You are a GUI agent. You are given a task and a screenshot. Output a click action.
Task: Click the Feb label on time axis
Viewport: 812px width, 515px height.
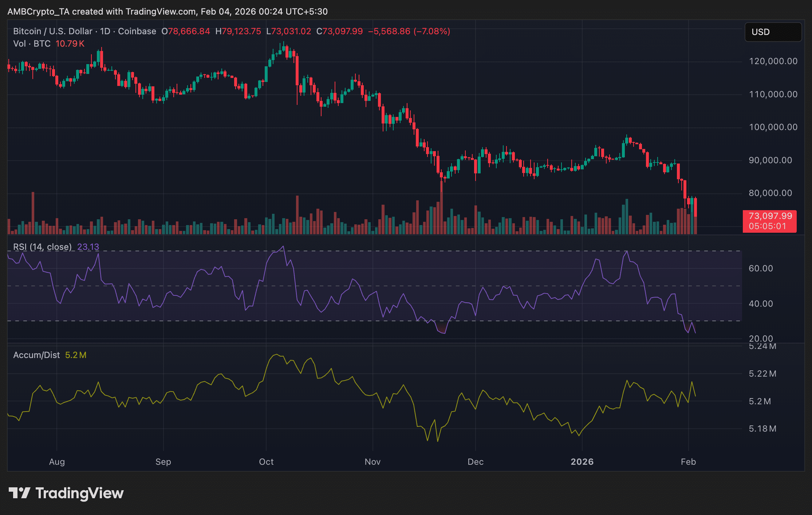pyautogui.click(x=688, y=462)
